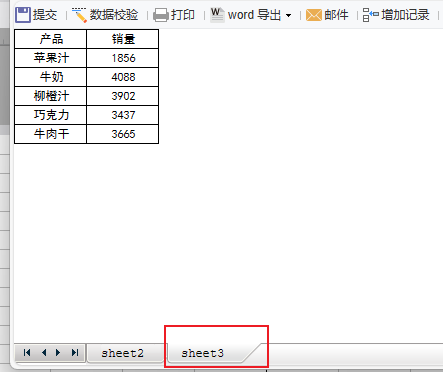Go to next sheet tab arrow
This screenshot has height=372, width=443.
pyautogui.click(x=58, y=352)
